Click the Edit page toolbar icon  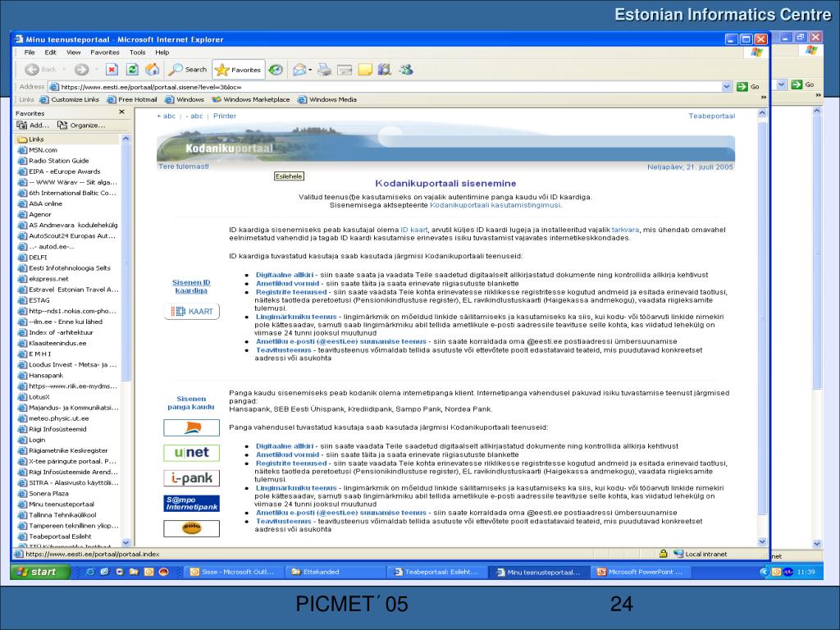pyautogui.click(x=345, y=70)
